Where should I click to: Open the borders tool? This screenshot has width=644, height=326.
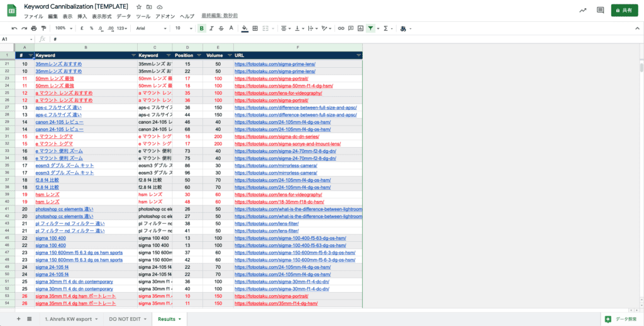255,28
